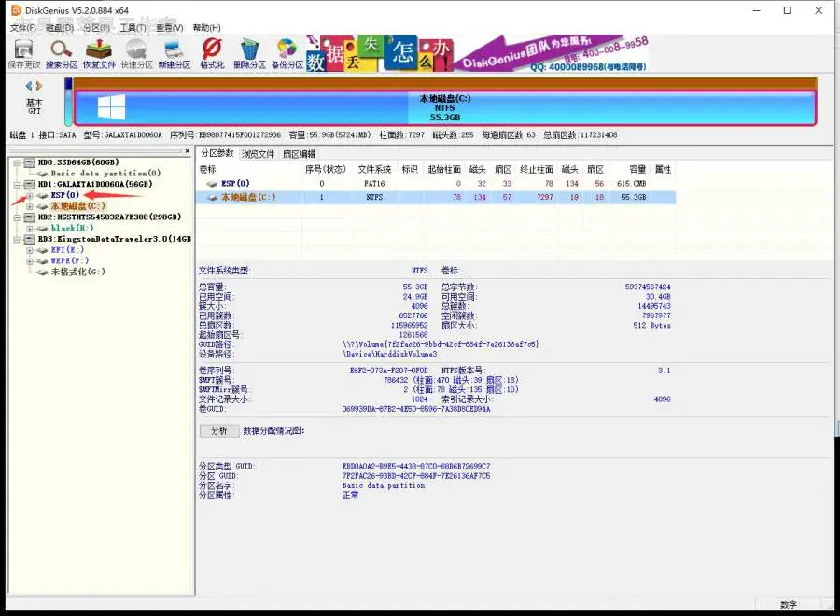Expand the WEPE(F:) partition node
Screen dimensions: 840x616
coord(30,260)
